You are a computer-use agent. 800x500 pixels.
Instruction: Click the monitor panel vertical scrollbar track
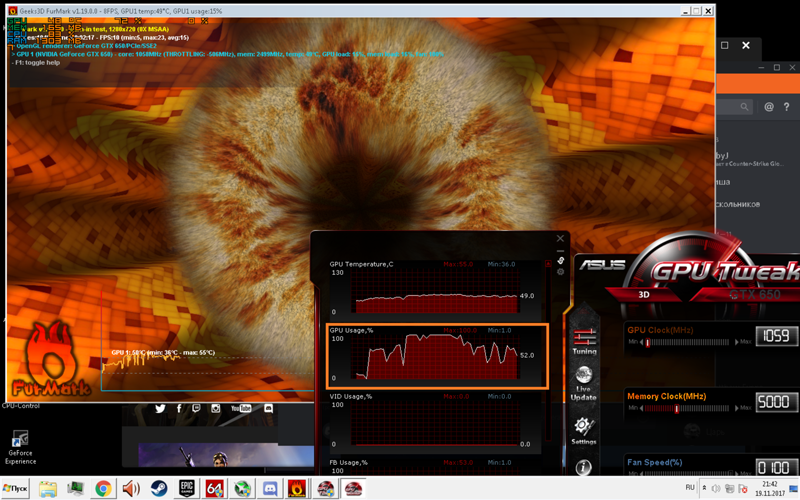pos(548,355)
